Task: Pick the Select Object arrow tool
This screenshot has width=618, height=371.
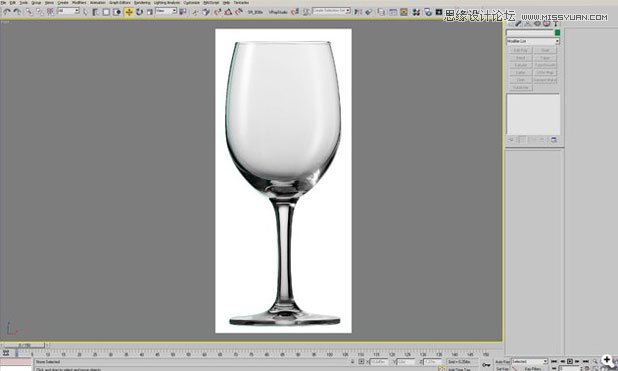Action: 85,12
